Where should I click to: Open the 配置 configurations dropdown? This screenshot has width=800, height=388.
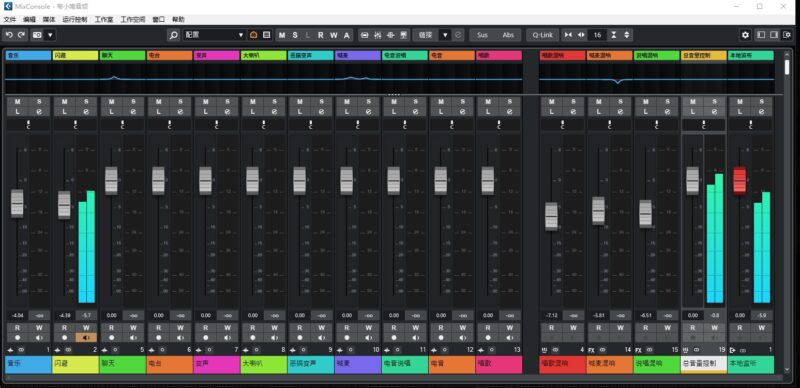[x=214, y=35]
